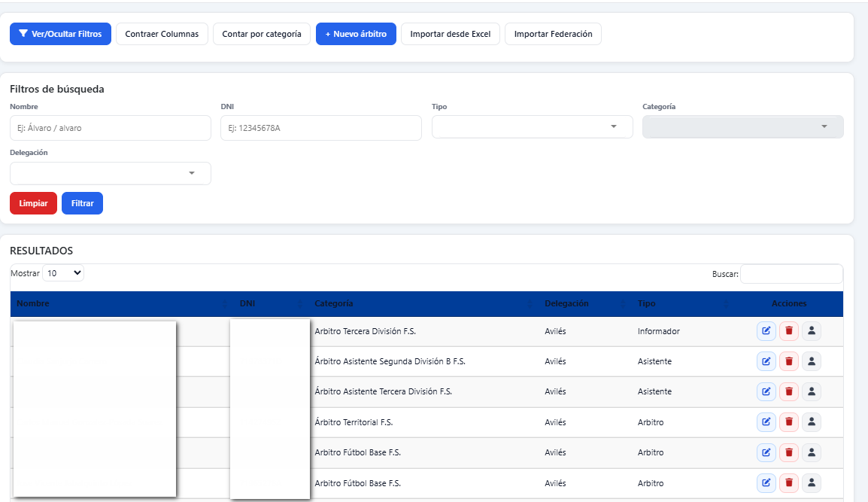Collapse columns with Contraer Columnas button
868x502 pixels.
point(162,34)
